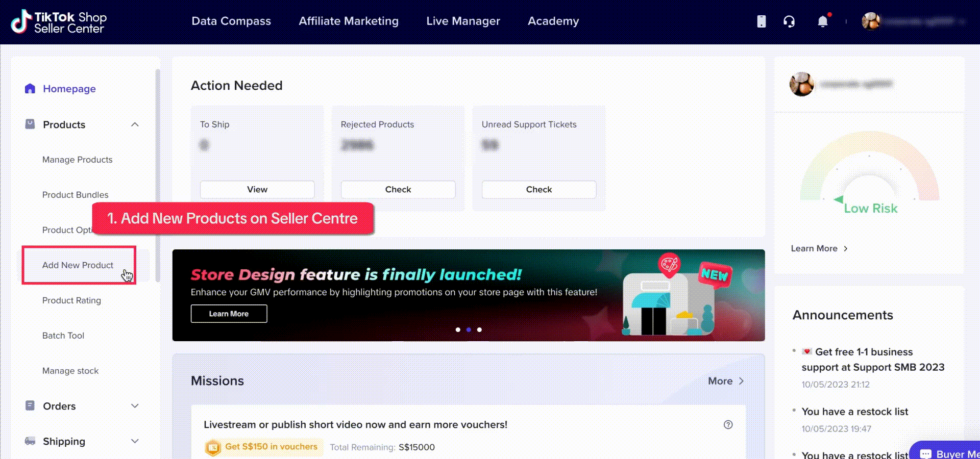Image resolution: width=980 pixels, height=459 pixels.
Task: Click Check under Rejected Products
Action: coord(398,190)
